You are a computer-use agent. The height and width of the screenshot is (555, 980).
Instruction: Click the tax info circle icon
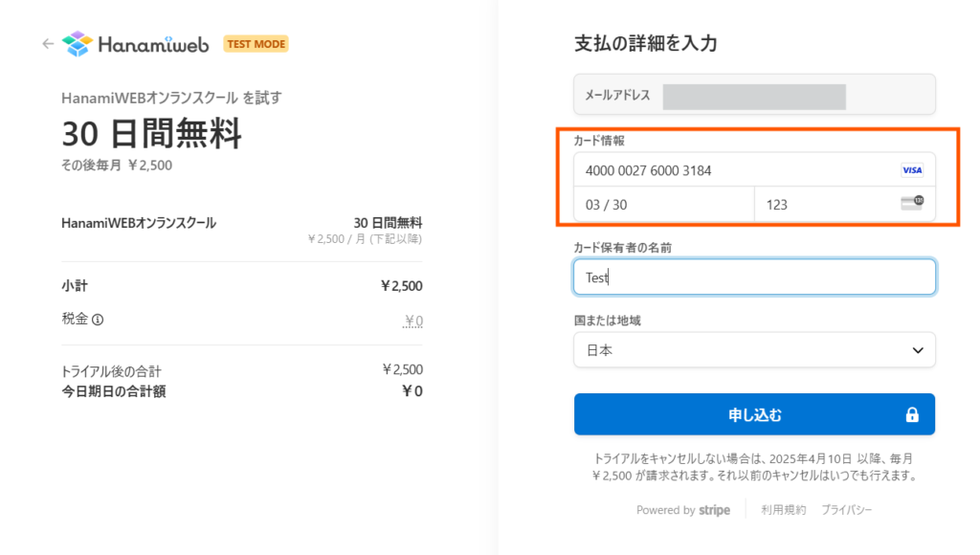[x=98, y=320]
